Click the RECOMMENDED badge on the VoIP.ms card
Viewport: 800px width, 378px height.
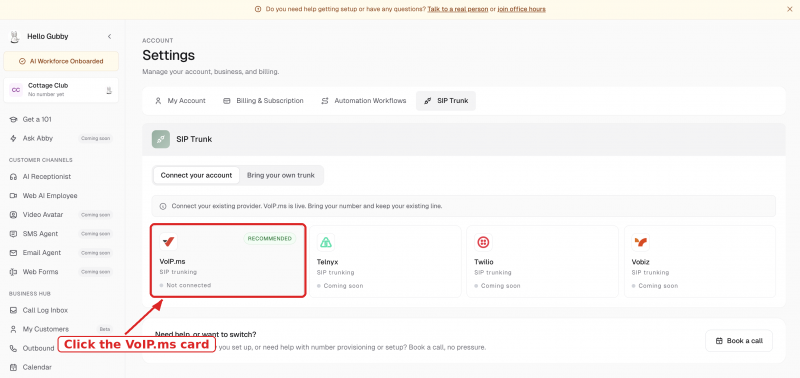tap(270, 239)
